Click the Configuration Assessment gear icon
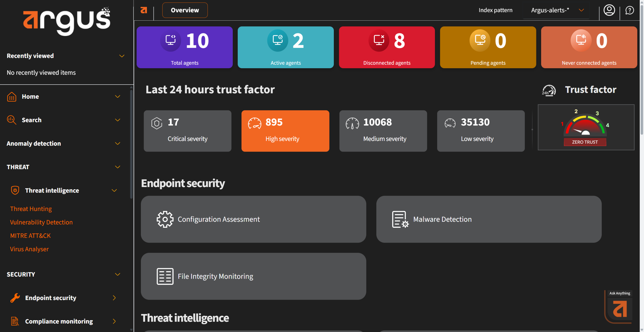 [x=165, y=219]
